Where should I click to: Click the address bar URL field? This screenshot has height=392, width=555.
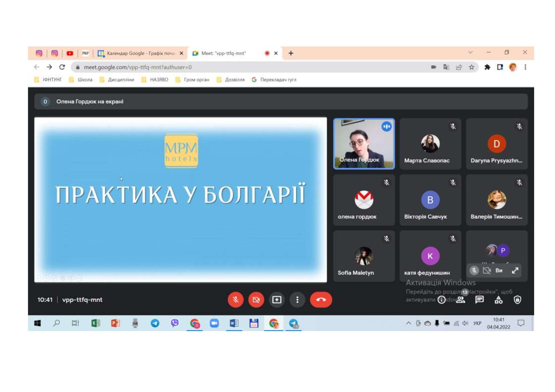(x=275, y=67)
